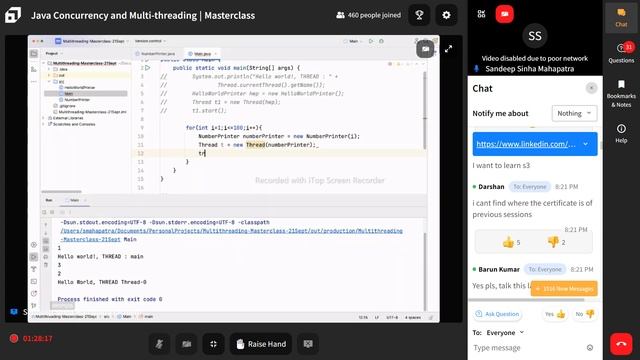Click the recording indicator red dot

14,338
